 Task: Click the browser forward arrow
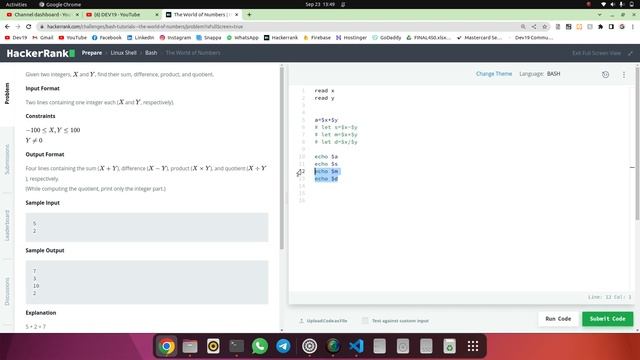point(18,27)
